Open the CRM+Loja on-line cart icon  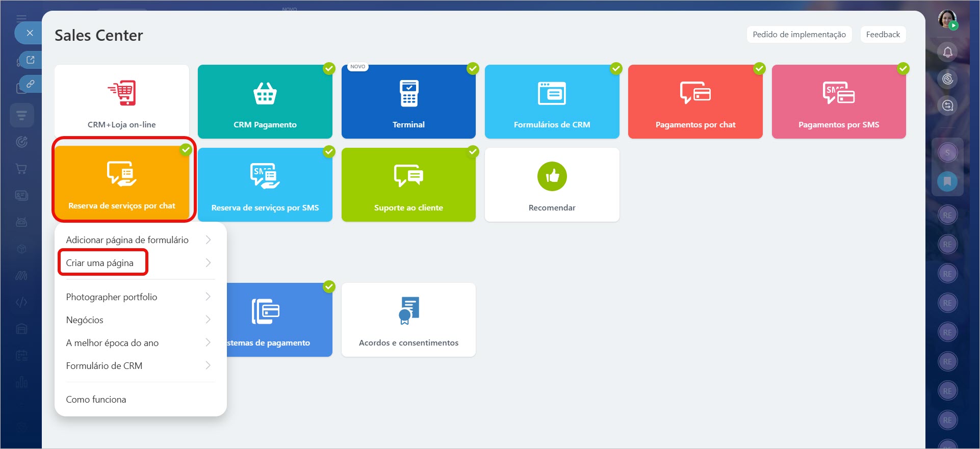pyautogui.click(x=122, y=93)
